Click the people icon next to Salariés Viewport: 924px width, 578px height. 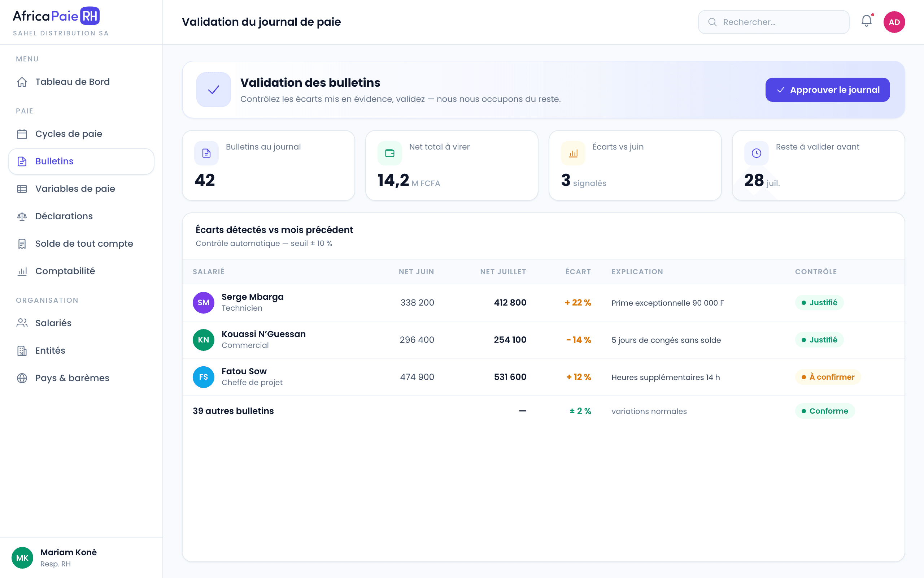coord(22,323)
